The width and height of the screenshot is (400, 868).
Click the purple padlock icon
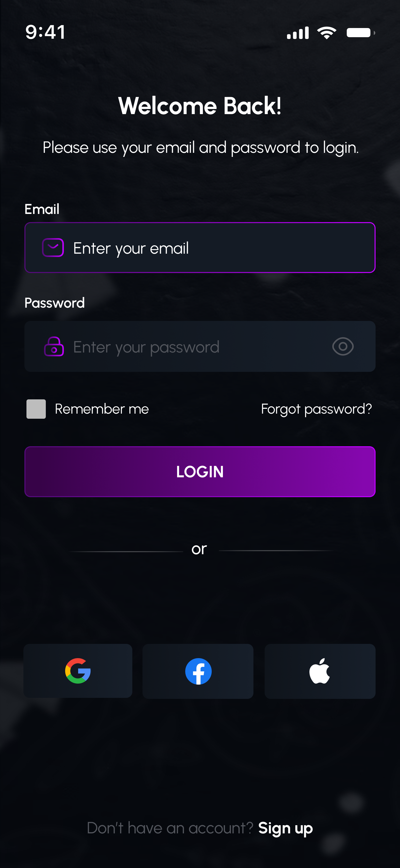(x=54, y=346)
